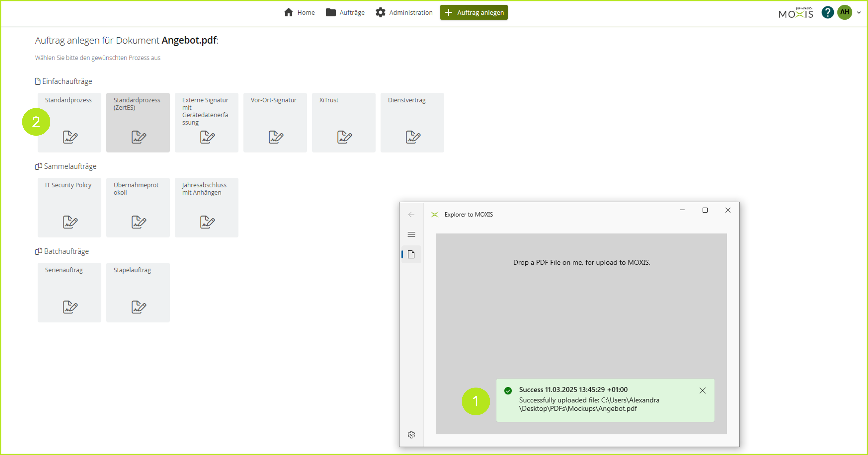
Task: Dismiss the Success upload notification
Action: click(x=702, y=391)
